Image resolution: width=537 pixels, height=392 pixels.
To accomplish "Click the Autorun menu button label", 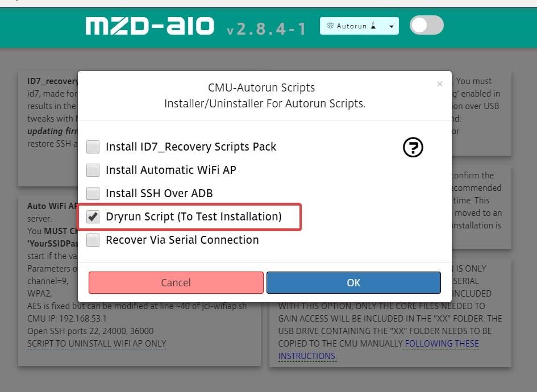I will (x=351, y=26).
